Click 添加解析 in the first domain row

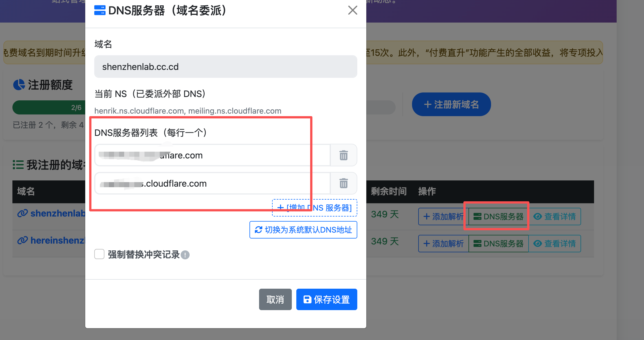(444, 217)
